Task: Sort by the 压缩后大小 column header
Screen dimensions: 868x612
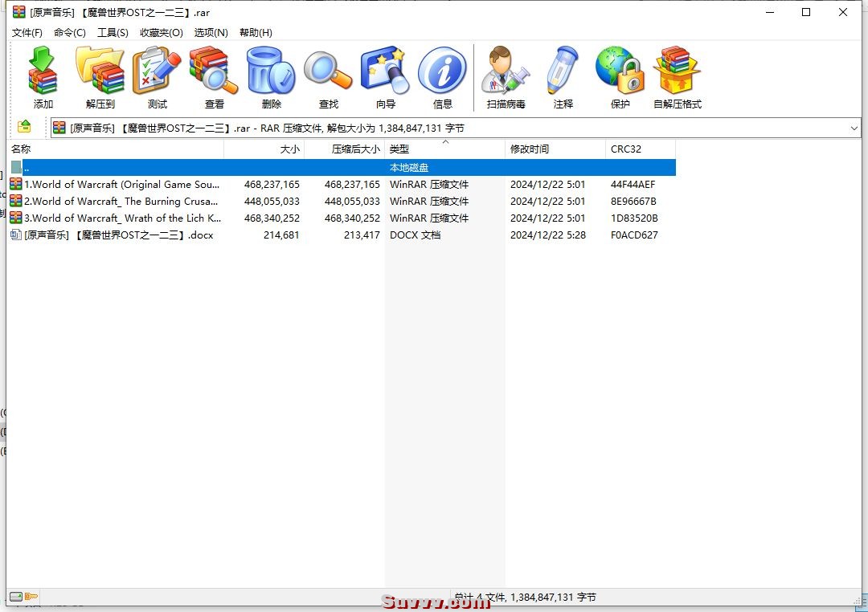Action: point(344,149)
